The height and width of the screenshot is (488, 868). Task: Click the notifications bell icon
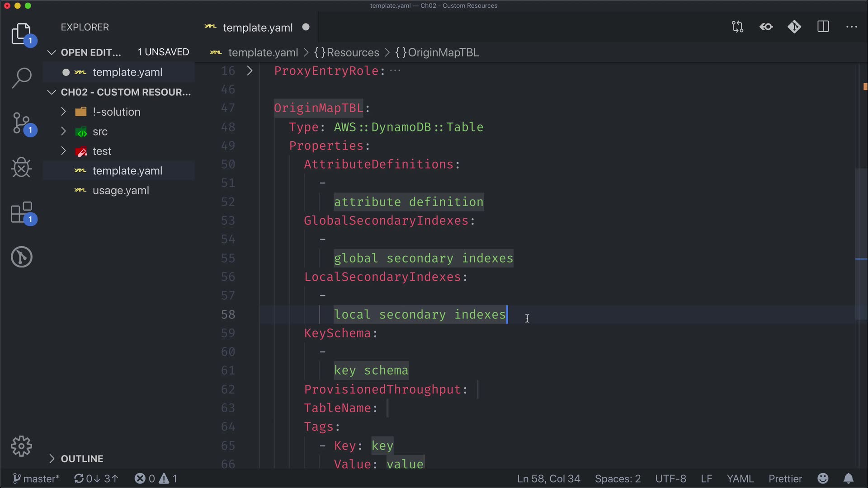coord(849,479)
